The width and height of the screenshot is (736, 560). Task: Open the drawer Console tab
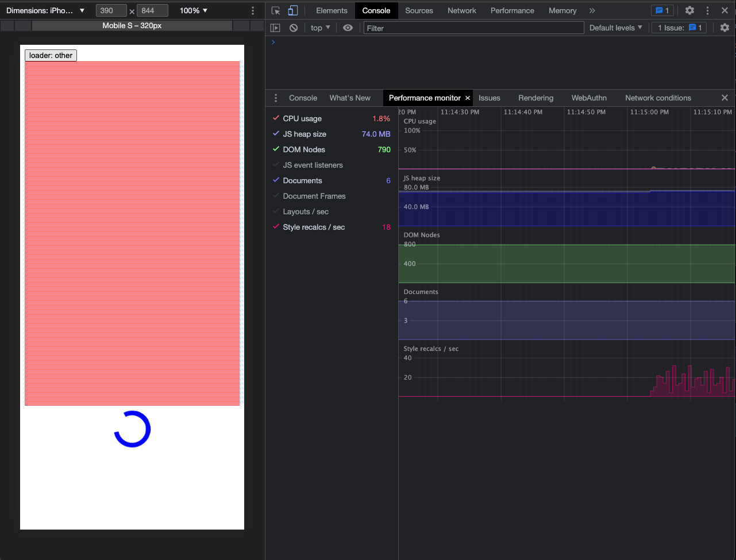click(303, 98)
